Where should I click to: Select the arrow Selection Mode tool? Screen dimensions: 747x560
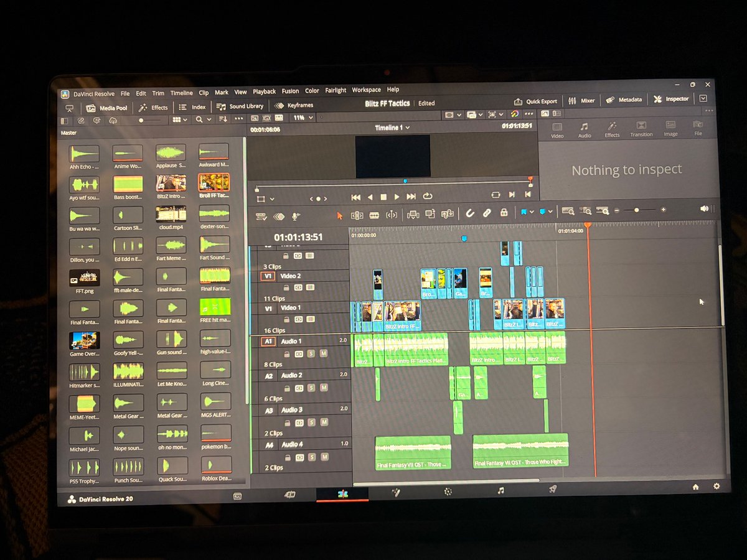[340, 215]
